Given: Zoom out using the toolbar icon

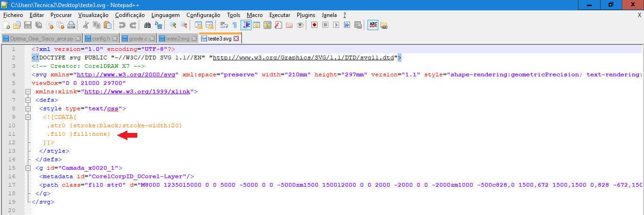Looking at the screenshot, I should 184,25.
